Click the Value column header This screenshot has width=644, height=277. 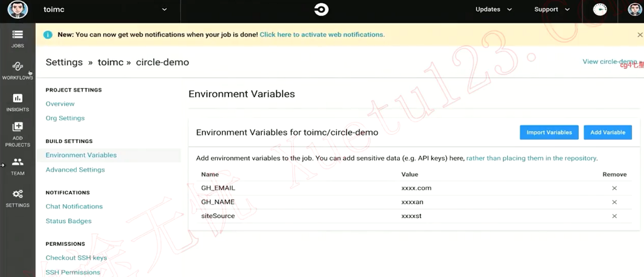[409, 174]
